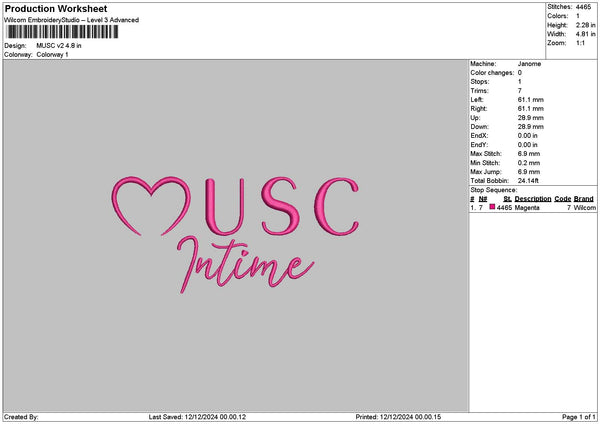This screenshot has width=600, height=424.
Task: Click the script Intime lettering
Action: pyautogui.click(x=245, y=264)
